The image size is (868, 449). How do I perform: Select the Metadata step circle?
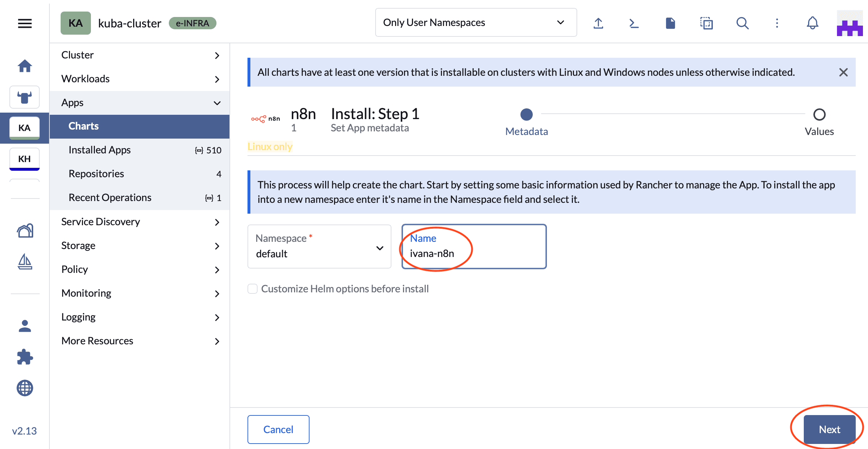click(x=526, y=115)
